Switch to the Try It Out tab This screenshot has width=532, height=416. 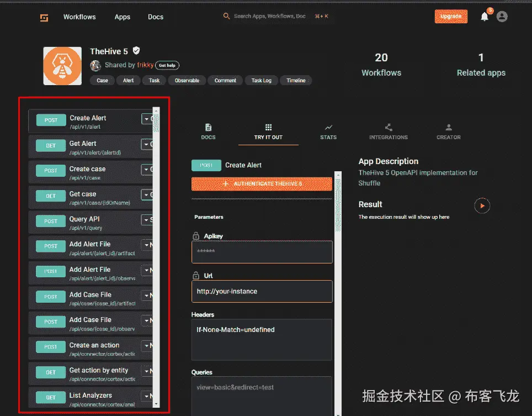(268, 132)
